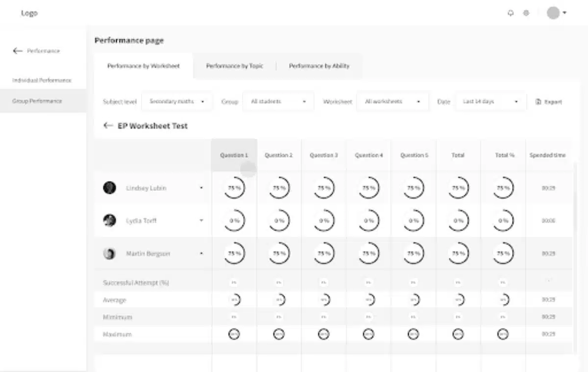Click the user profile avatar
Screen dimensions: 588x372
click(553, 13)
